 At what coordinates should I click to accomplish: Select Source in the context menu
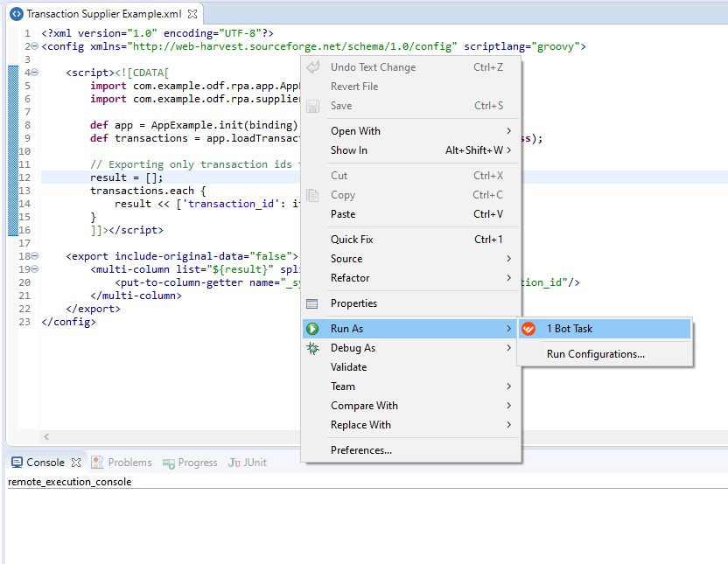tap(410, 259)
